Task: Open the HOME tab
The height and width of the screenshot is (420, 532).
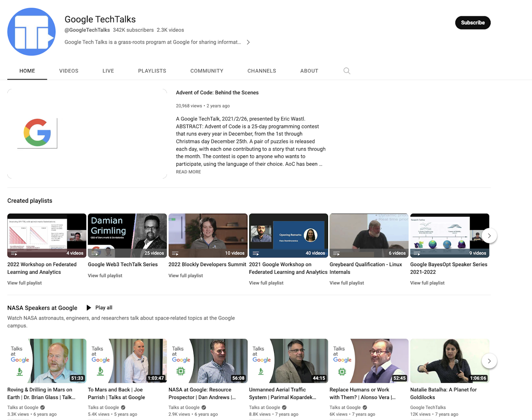Action: pyautogui.click(x=27, y=71)
